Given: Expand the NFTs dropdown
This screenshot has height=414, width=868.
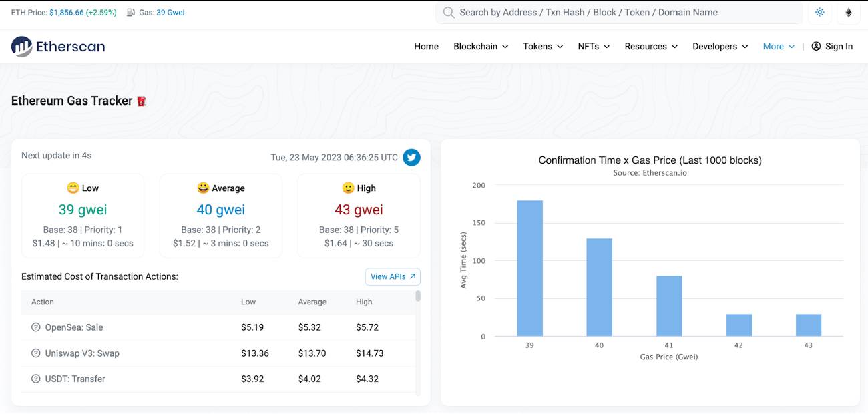Looking at the screenshot, I should [594, 47].
